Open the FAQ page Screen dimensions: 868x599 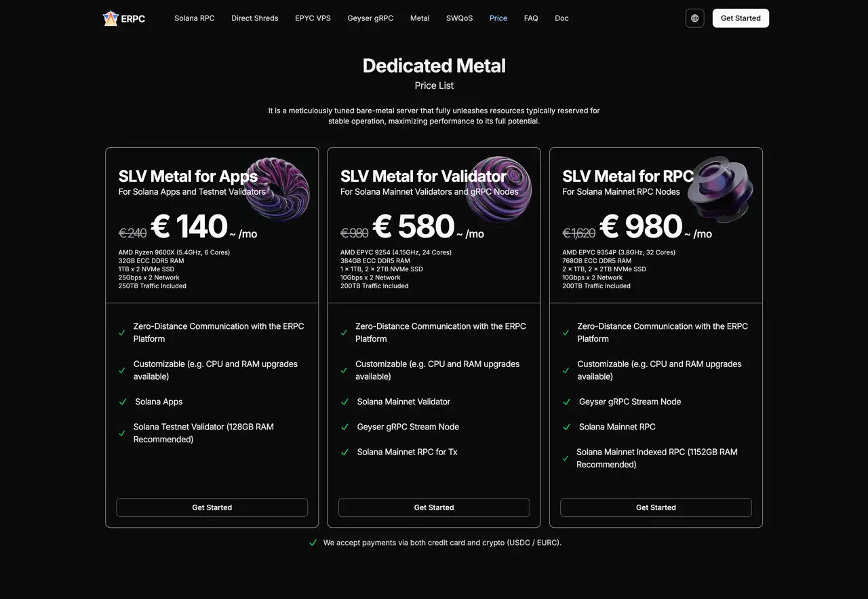531,18
